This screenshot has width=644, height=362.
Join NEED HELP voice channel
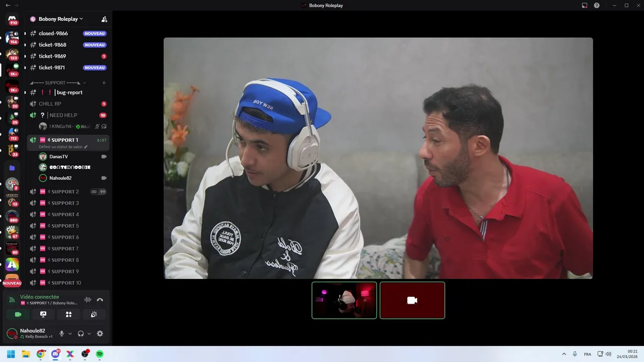[68, 115]
